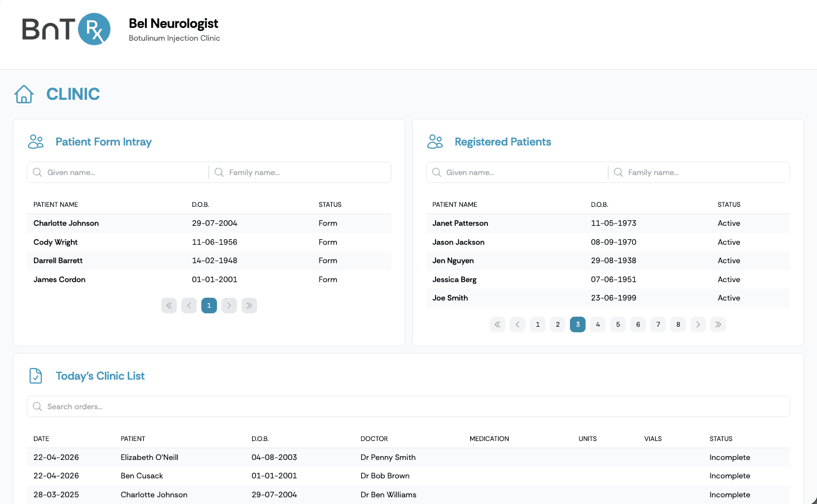Open page 8 of Registered Patients
This screenshot has width=817, height=504.
tap(678, 324)
